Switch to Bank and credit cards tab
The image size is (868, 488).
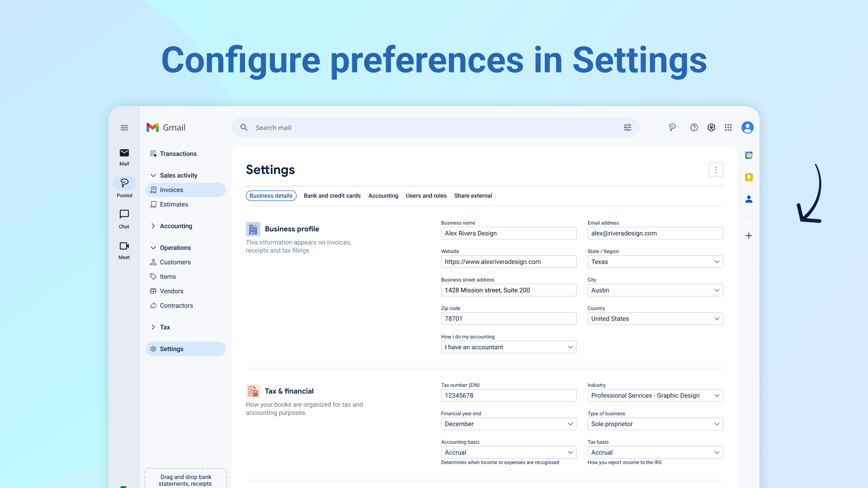[x=332, y=196]
